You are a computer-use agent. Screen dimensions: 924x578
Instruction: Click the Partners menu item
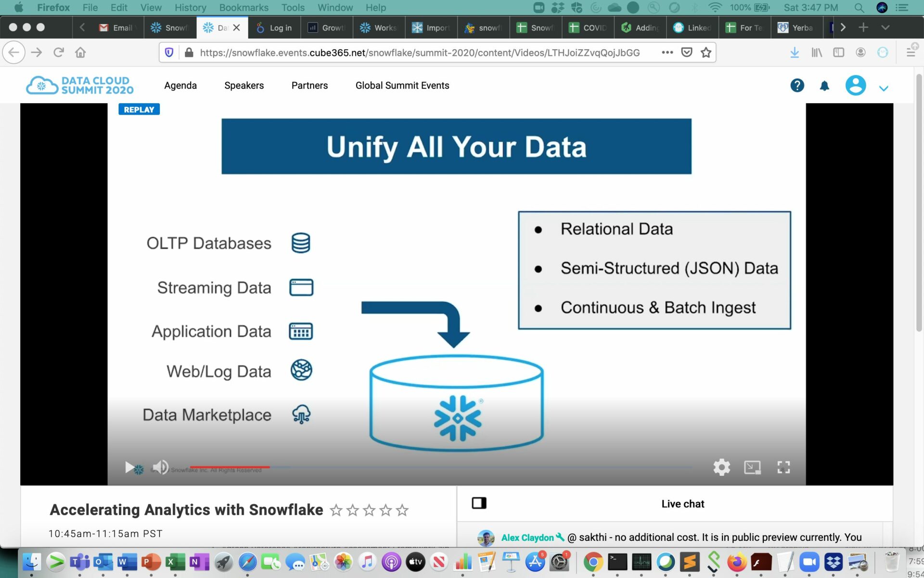point(309,85)
